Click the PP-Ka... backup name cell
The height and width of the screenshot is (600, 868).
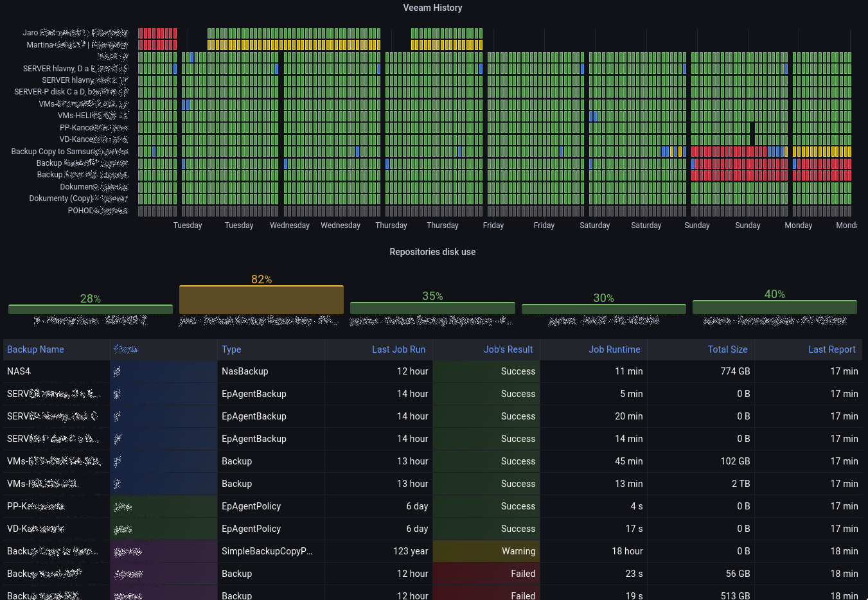point(57,506)
